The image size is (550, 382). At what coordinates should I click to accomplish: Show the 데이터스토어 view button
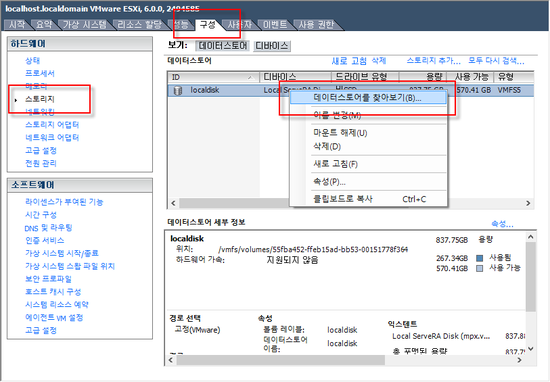coord(223,46)
